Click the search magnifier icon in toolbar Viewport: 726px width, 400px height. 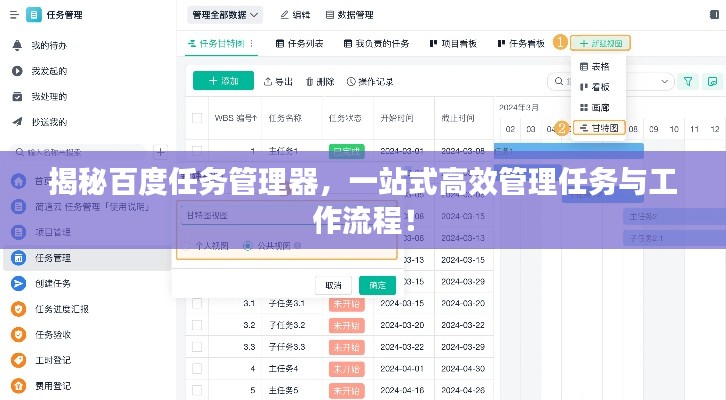[x=559, y=81]
